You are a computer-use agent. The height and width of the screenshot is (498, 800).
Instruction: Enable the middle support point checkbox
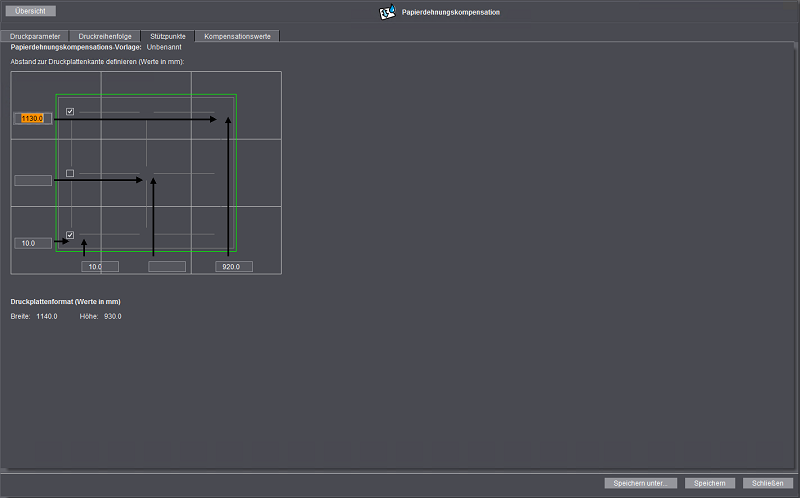point(70,174)
